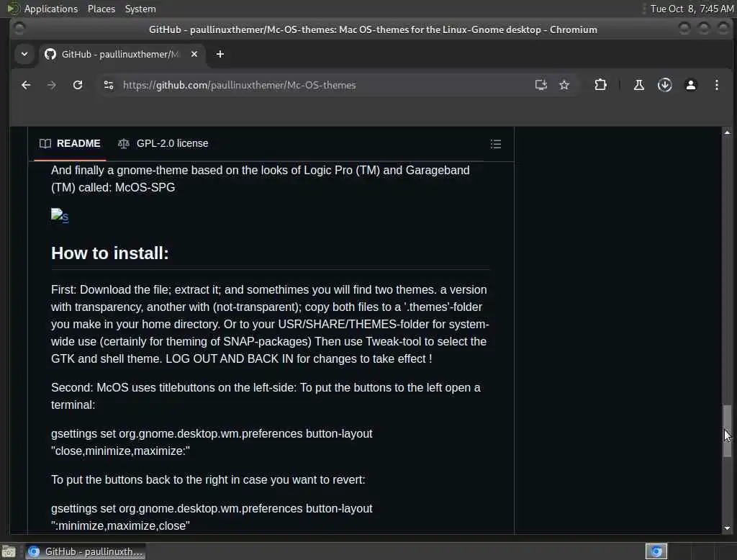Click the 'How to install:' heading
Screen dimensions: 737x560
109,253
